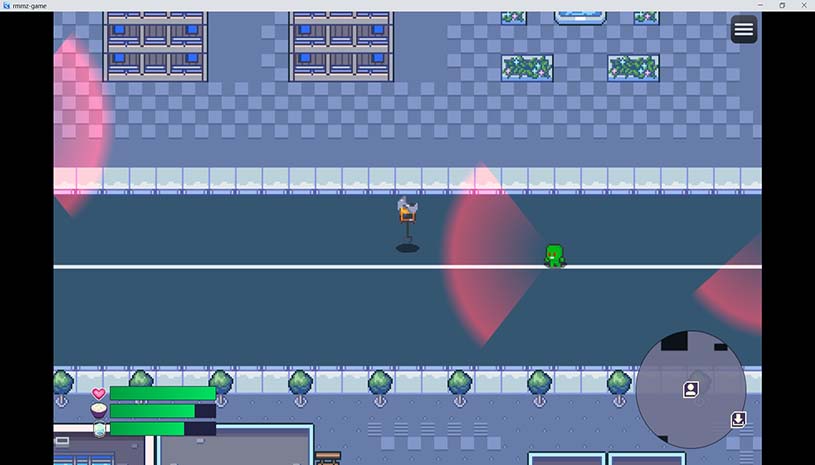Click the right bunk bed rack building

click(341, 46)
